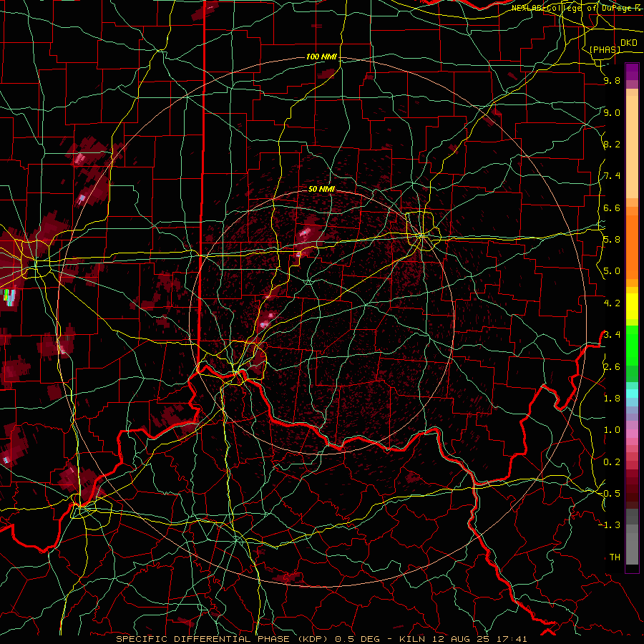Image resolution: width=644 pixels, height=644 pixels.
Task: Click the 6.6 legend value
Action: (x=612, y=208)
